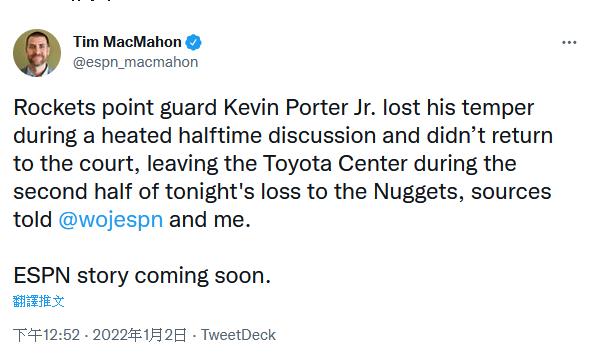
Task: Open the @wojespn mention link
Action: (111, 220)
